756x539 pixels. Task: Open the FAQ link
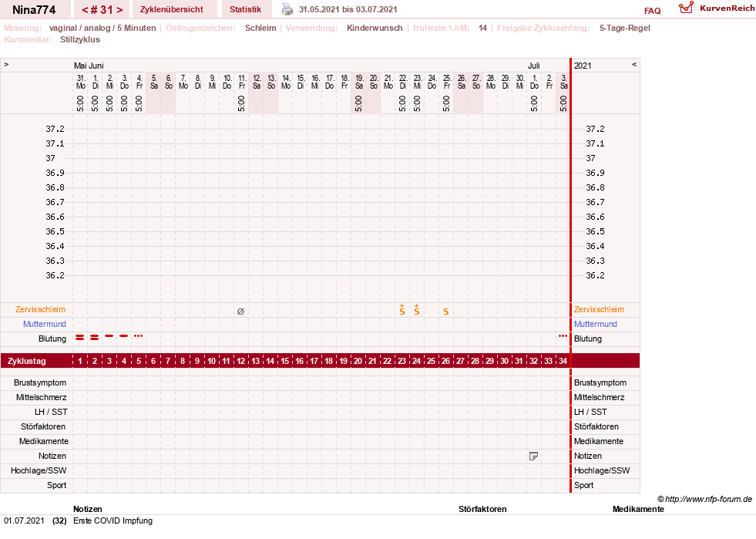coord(652,11)
